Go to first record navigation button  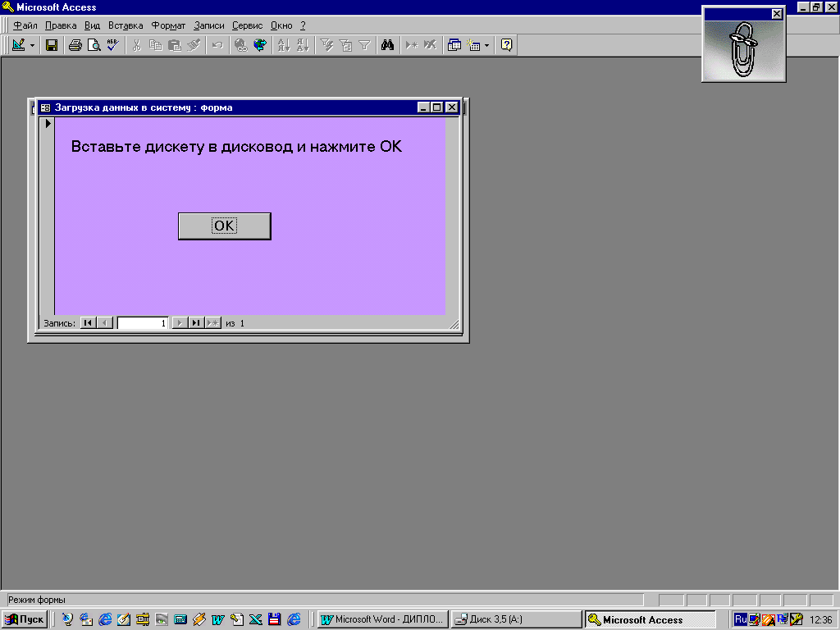[88, 323]
